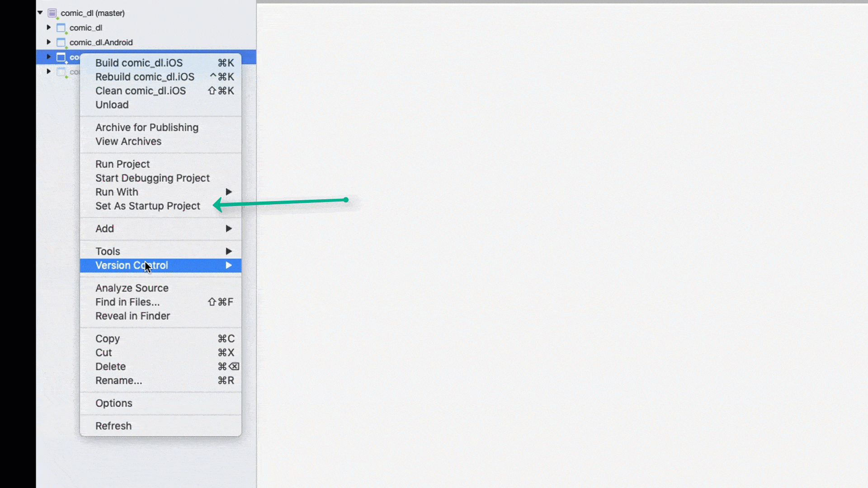Expand the comic_dl project node
The width and height of the screenshot is (868, 488).
point(49,28)
